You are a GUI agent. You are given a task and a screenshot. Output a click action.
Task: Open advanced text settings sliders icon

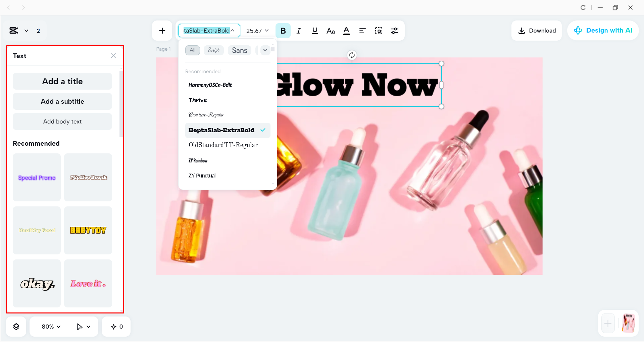395,31
